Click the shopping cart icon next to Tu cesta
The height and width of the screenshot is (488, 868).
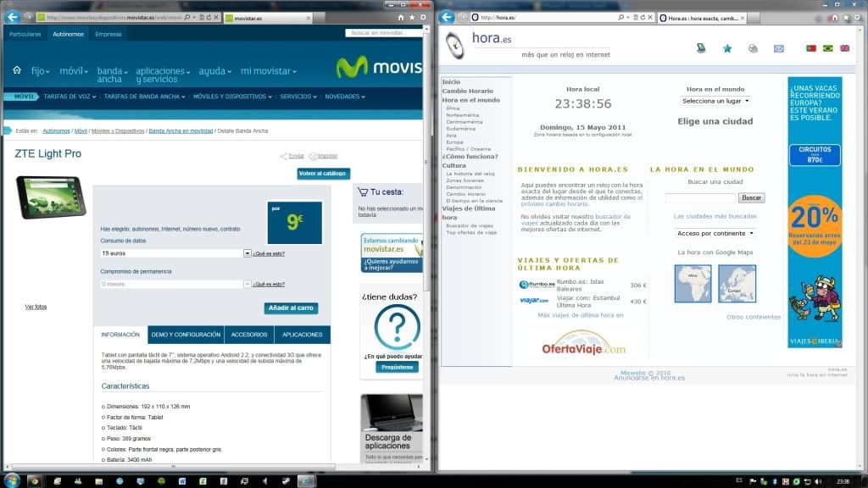click(x=363, y=192)
